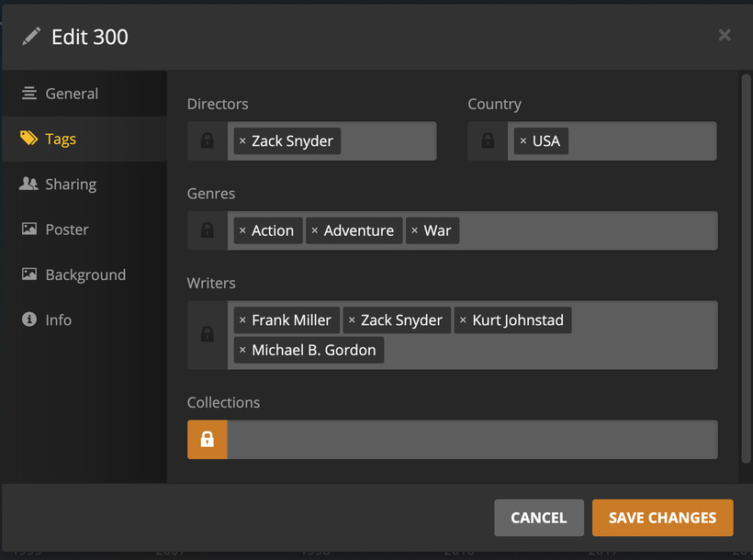Remove the Zack Snyder director tag
Viewport: 753px width, 560px height.
tap(242, 141)
